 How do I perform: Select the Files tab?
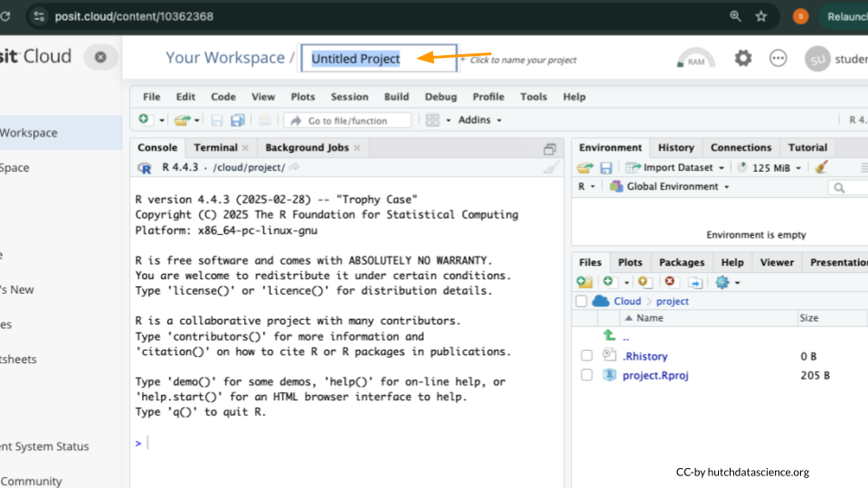click(x=590, y=262)
